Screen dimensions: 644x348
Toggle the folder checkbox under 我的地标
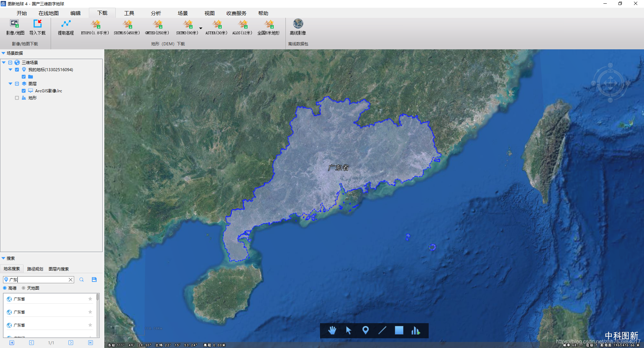tap(23, 77)
